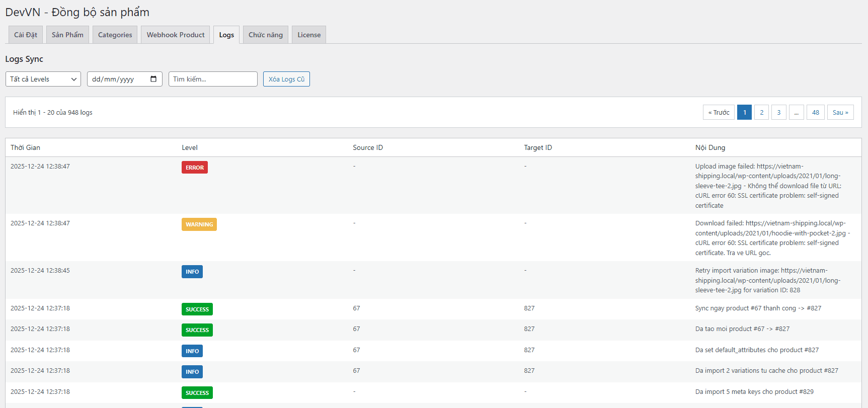Open the License tab
The height and width of the screenshot is (408, 868).
pos(309,35)
